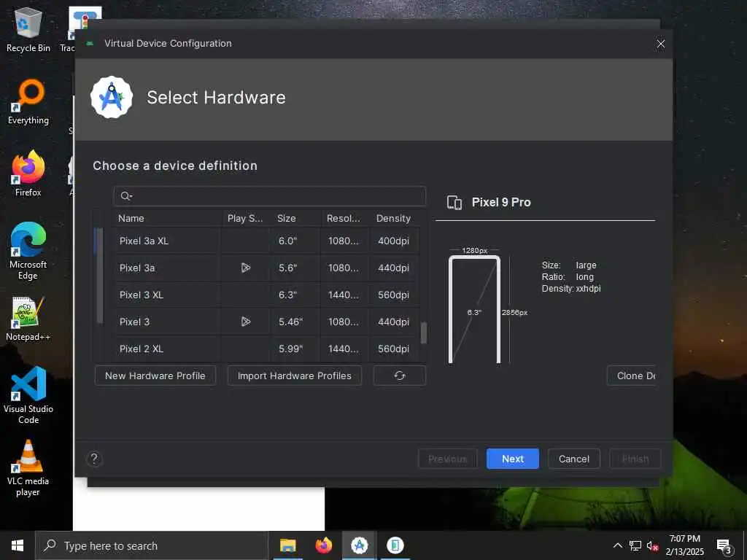Image resolution: width=747 pixels, height=560 pixels.
Task: Click the Play Store icon in Pixel 3 row
Action: point(245,322)
